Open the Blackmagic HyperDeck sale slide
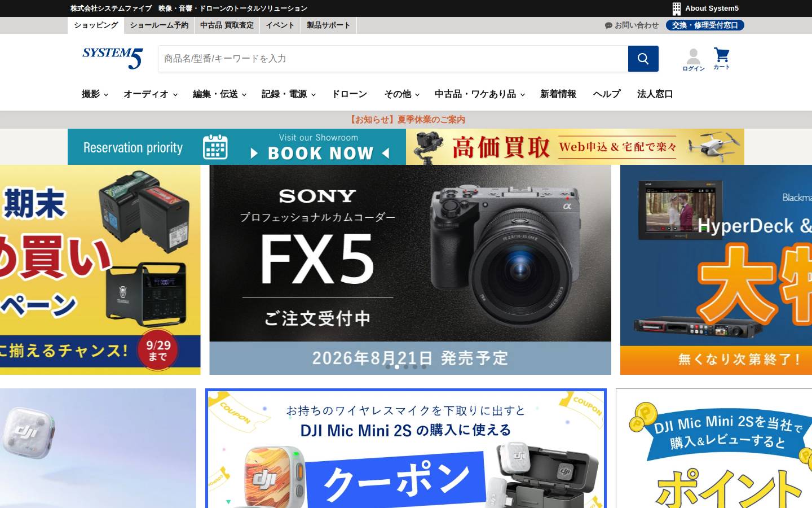 pos(716,270)
